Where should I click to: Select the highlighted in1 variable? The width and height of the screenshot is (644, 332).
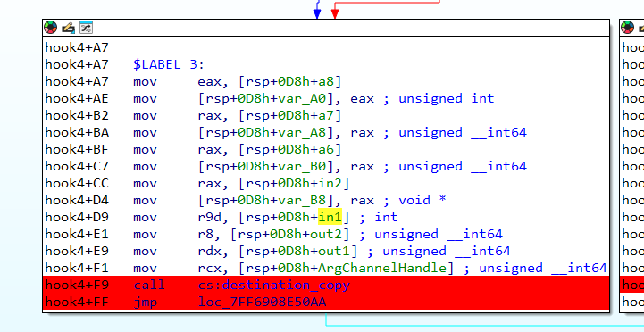330,217
